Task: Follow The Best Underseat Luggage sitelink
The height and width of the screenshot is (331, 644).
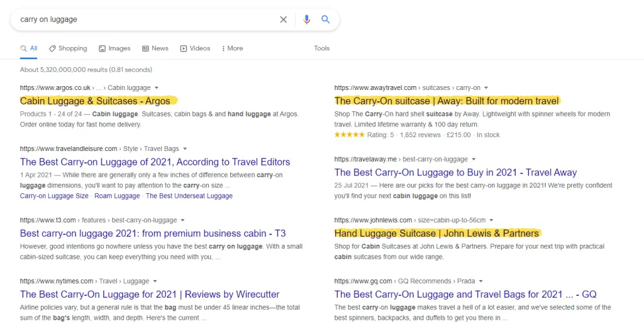Action: (189, 196)
